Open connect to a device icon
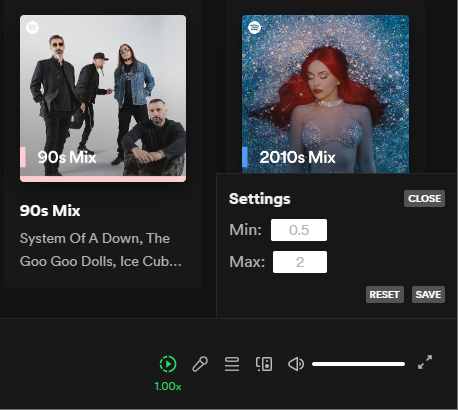Viewport: 458px width, 410px height. click(x=264, y=364)
